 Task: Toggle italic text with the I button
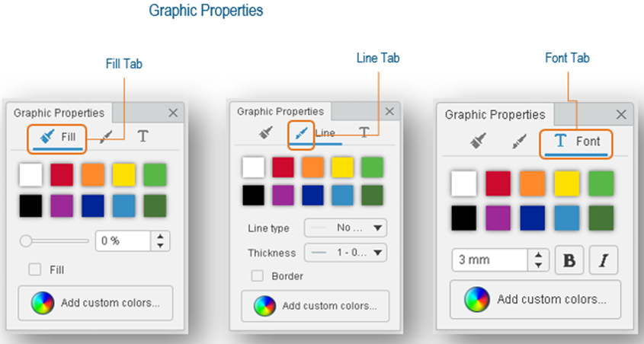(x=604, y=260)
